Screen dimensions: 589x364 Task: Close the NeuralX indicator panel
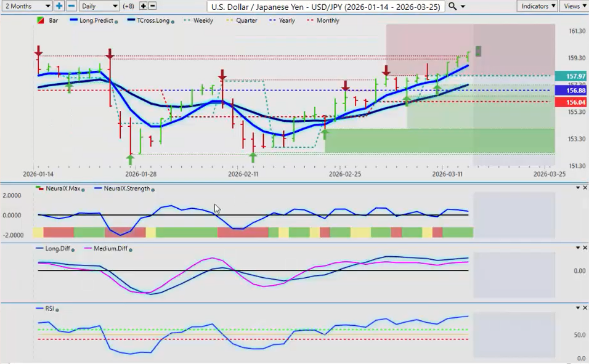point(584,187)
